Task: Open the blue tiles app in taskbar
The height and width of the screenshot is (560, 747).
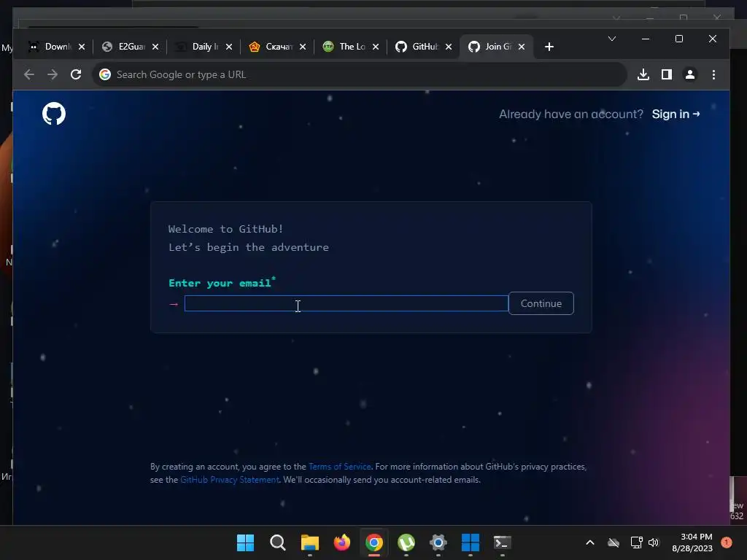Action: (x=471, y=542)
